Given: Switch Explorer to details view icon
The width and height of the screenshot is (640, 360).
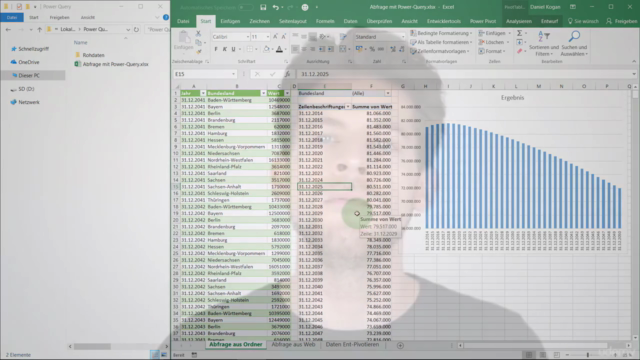Looking at the screenshot, I should [x=154, y=355].
